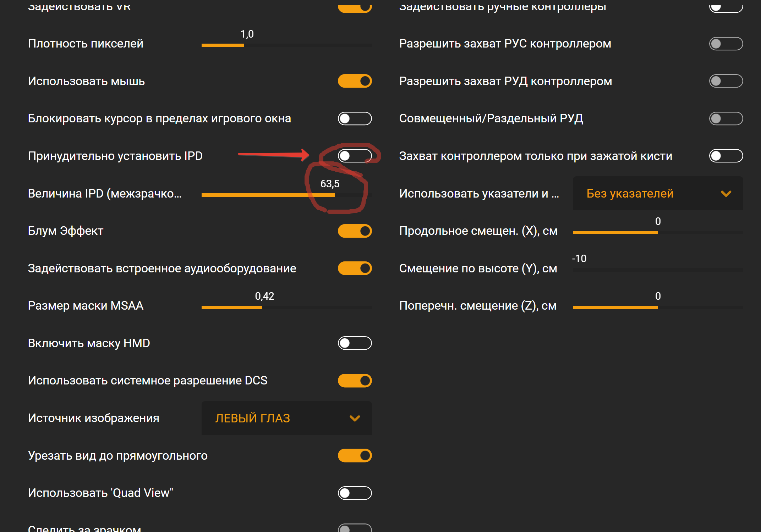This screenshot has width=761, height=532.
Task: Open the 'Источник изображения' dropdown
Action: pos(286,418)
